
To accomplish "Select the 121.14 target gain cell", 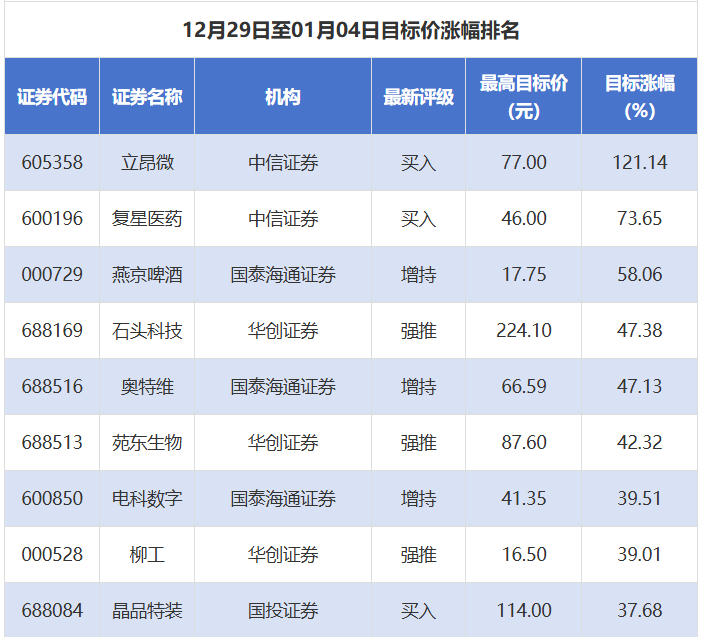I will click(639, 162).
